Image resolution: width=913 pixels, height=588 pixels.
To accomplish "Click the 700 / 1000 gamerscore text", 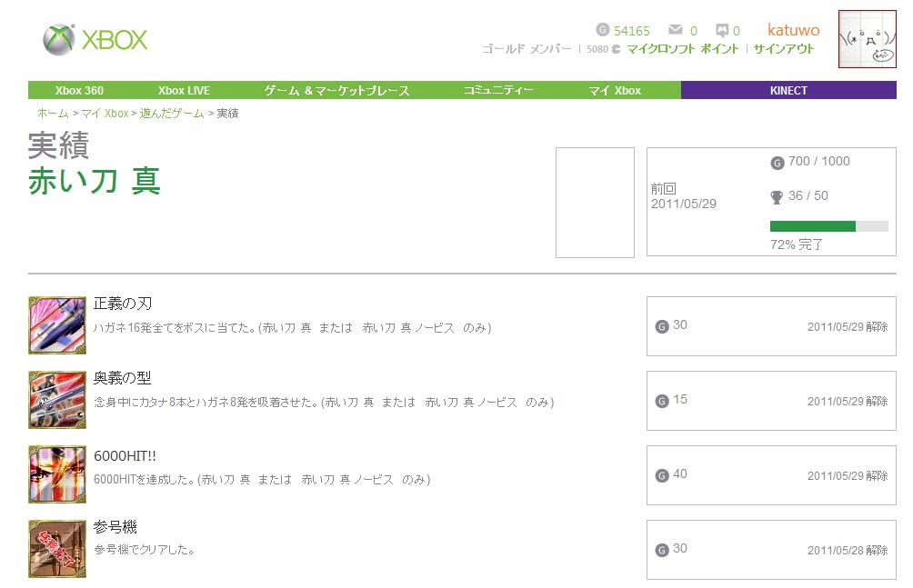I will point(818,161).
